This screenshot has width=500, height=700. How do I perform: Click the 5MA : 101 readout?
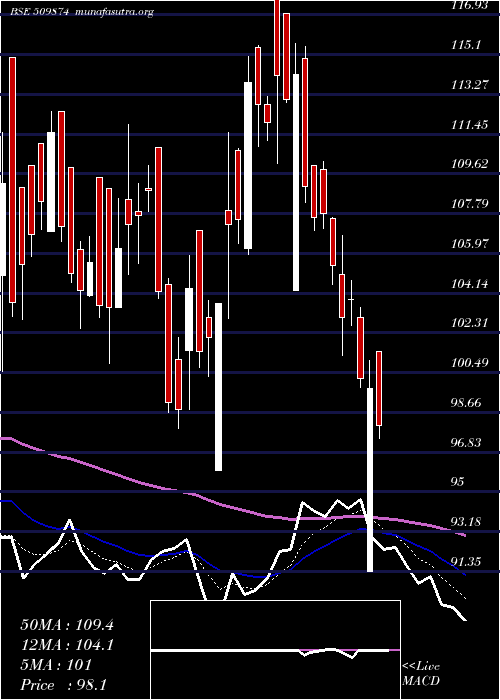pos(56,665)
